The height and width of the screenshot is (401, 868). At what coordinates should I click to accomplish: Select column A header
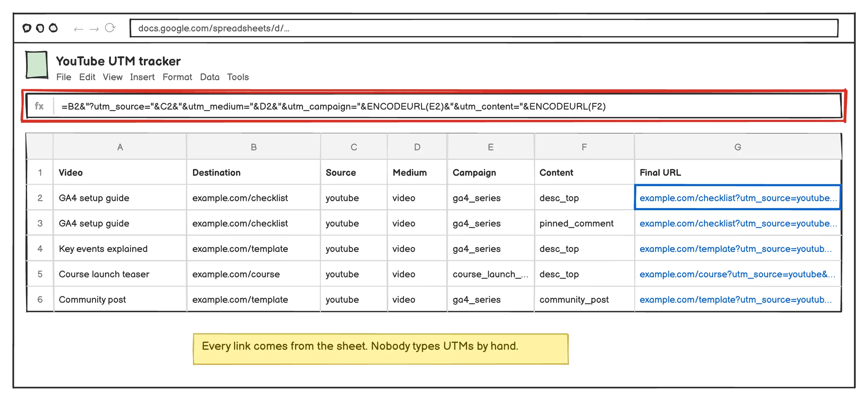[120, 147]
